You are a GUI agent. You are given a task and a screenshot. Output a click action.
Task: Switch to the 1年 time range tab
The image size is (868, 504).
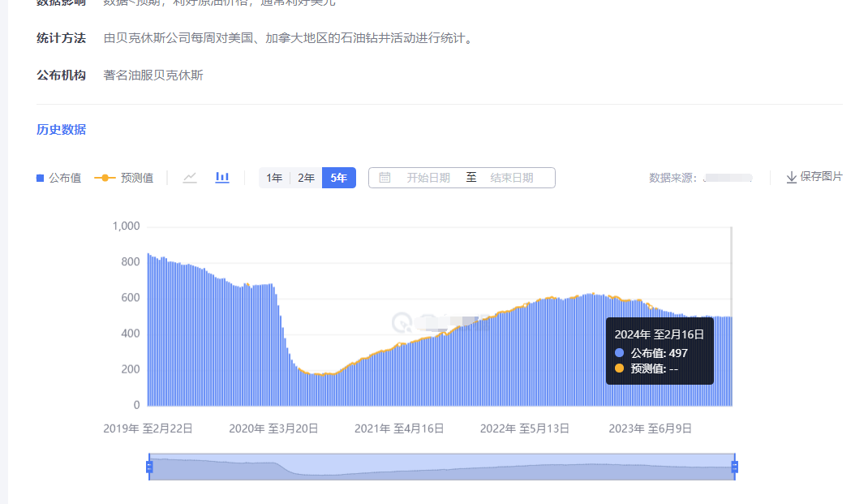tap(274, 177)
